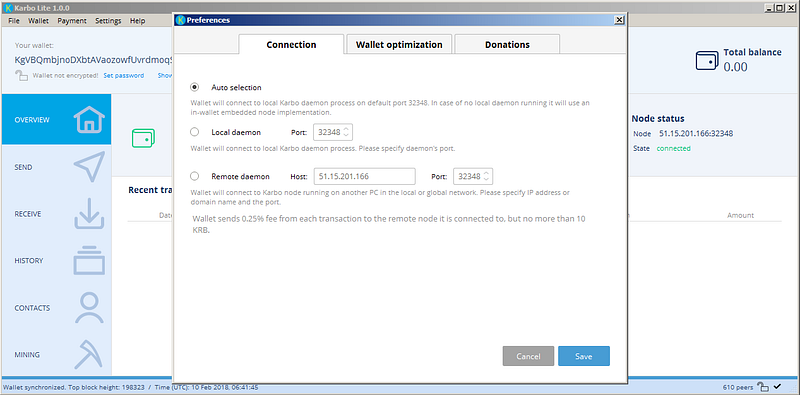Click the Total balance 0.00 value

735,67
